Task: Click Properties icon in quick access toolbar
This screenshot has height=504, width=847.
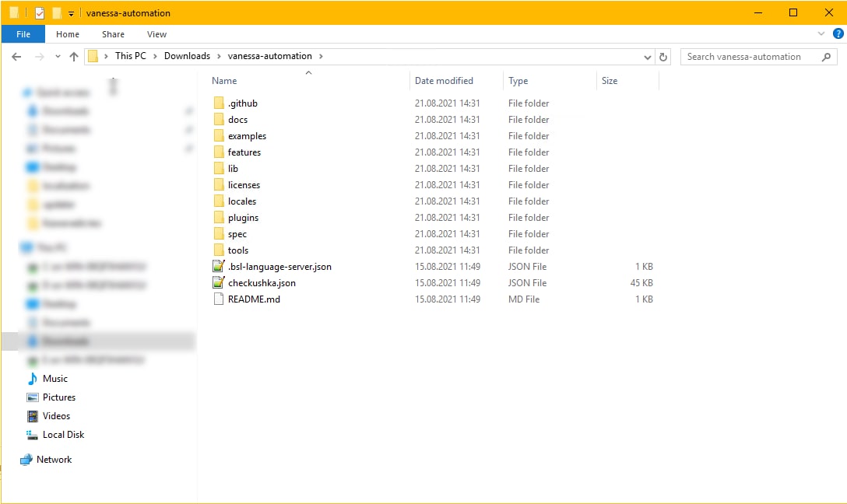Action: 40,13
